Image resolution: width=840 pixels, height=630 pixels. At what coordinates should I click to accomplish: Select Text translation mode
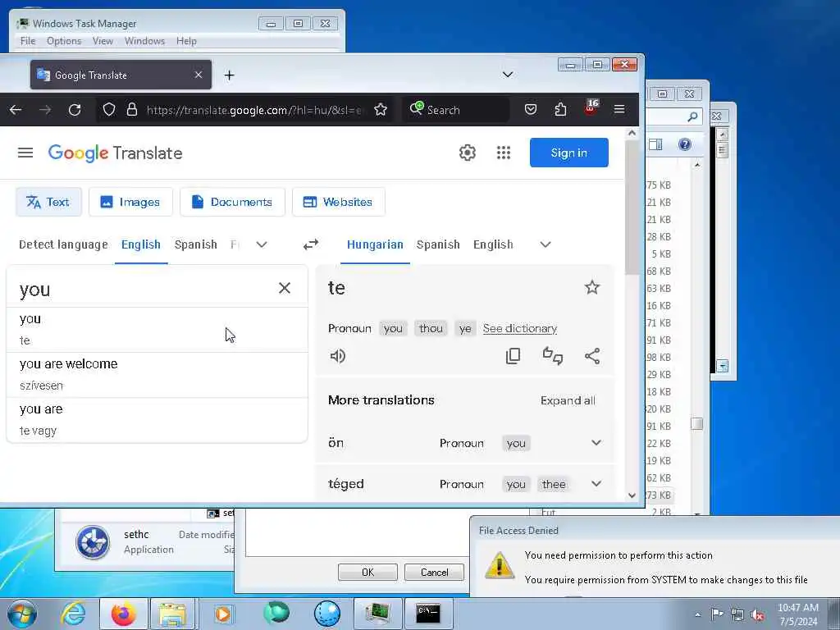coord(48,202)
